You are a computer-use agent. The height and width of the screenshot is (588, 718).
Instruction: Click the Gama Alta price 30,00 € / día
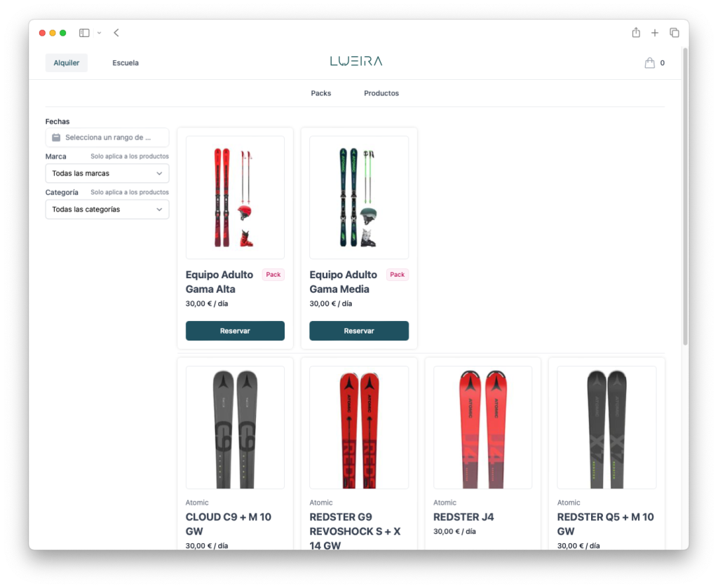[207, 303]
